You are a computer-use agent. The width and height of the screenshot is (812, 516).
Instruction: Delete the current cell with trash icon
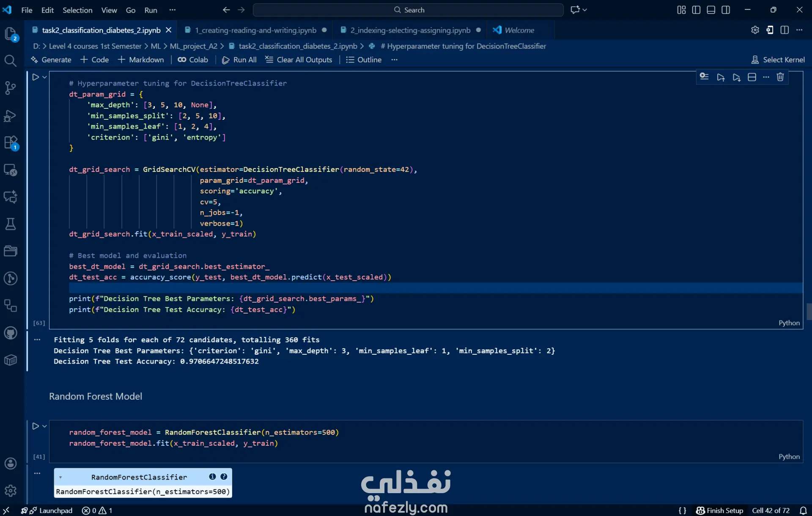click(x=780, y=77)
